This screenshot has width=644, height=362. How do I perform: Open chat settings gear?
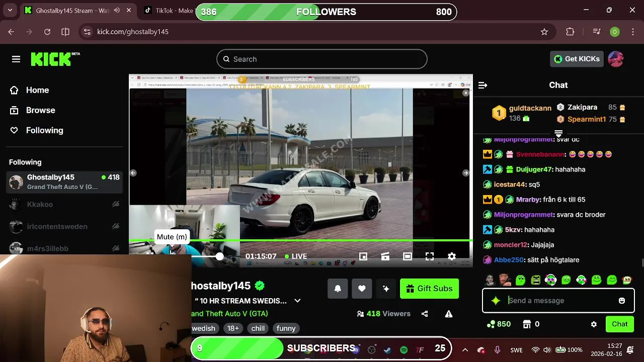point(594,324)
